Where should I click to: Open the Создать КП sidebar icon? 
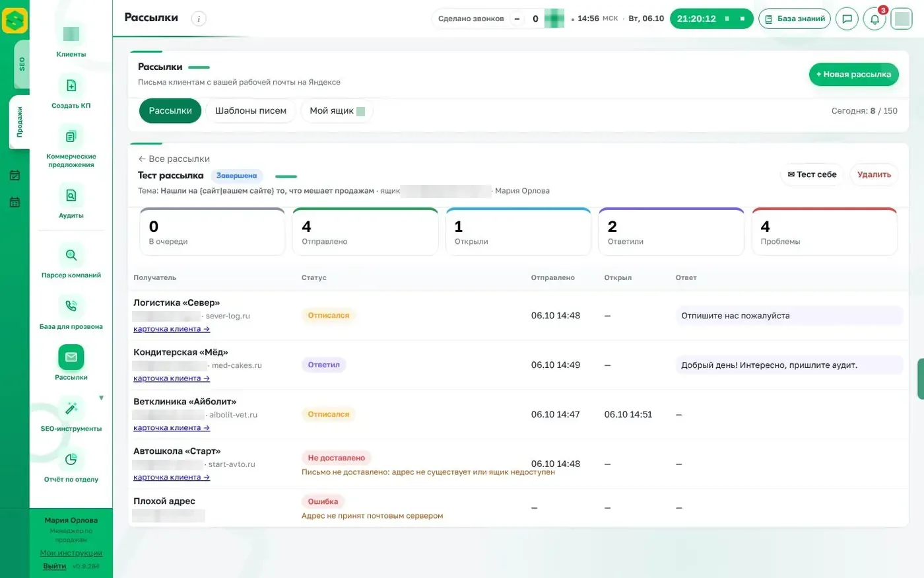(71, 85)
